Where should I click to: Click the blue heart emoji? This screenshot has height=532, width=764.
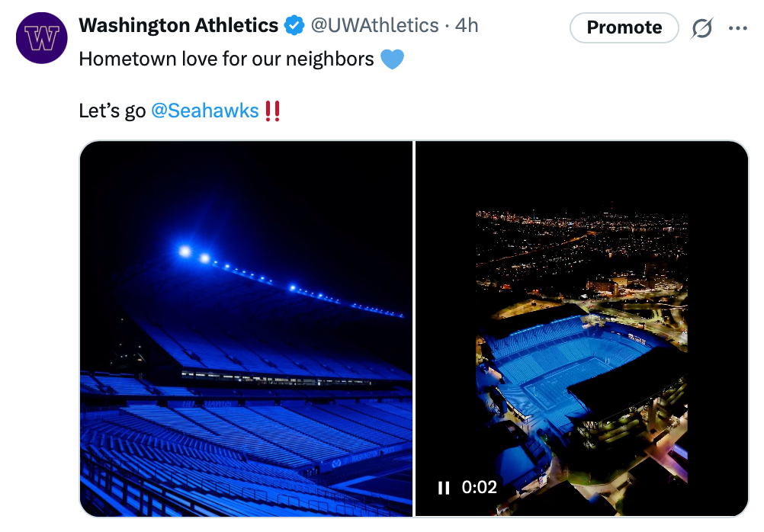(x=391, y=59)
